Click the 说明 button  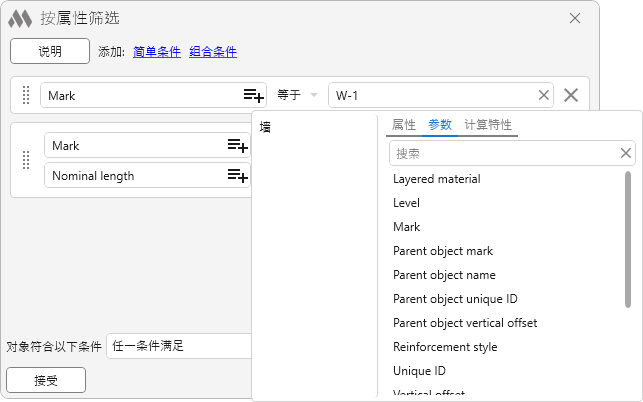coord(50,51)
